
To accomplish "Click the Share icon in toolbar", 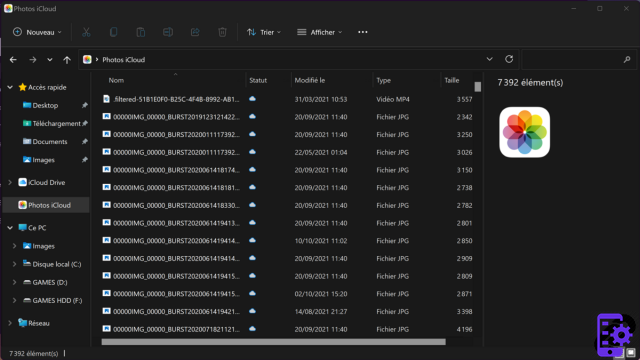I will tap(195, 32).
